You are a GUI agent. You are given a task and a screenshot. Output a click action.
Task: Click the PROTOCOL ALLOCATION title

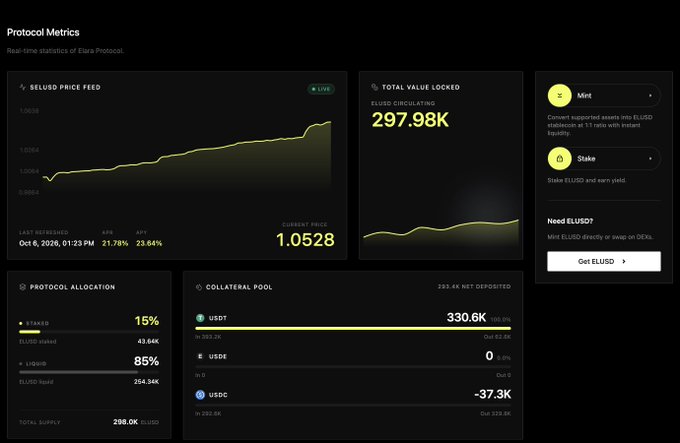tap(72, 287)
